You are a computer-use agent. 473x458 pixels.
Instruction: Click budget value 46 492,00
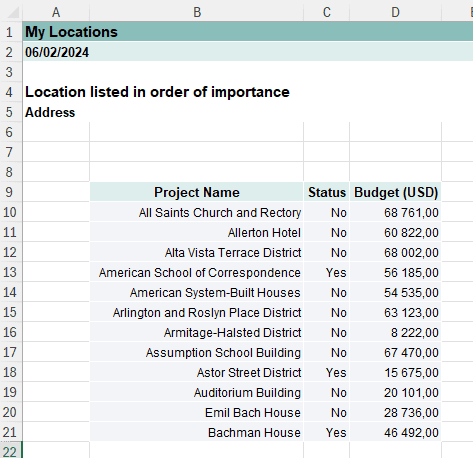pyautogui.click(x=395, y=432)
